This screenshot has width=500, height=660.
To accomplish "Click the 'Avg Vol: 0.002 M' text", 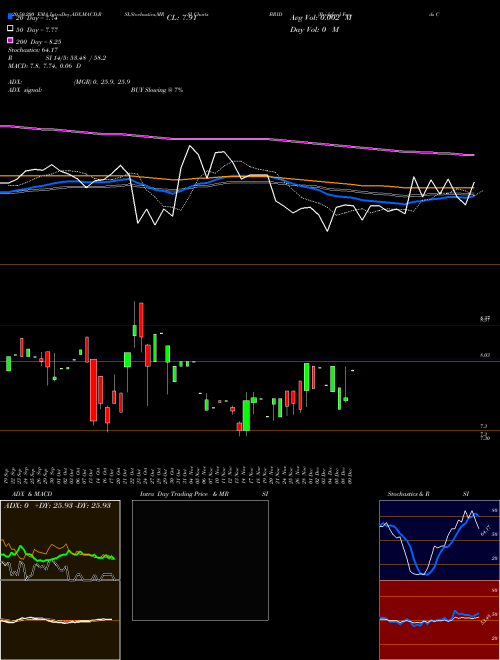I will coord(321,18).
